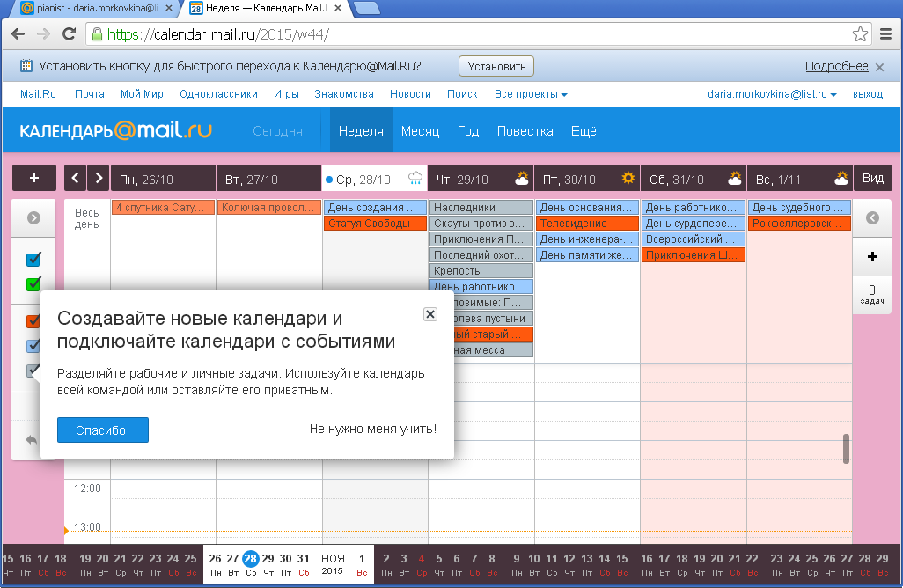The image size is (903, 588).
Task: Open 4 спутника Сату... event on Monday
Action: click(x=163, y=208)
